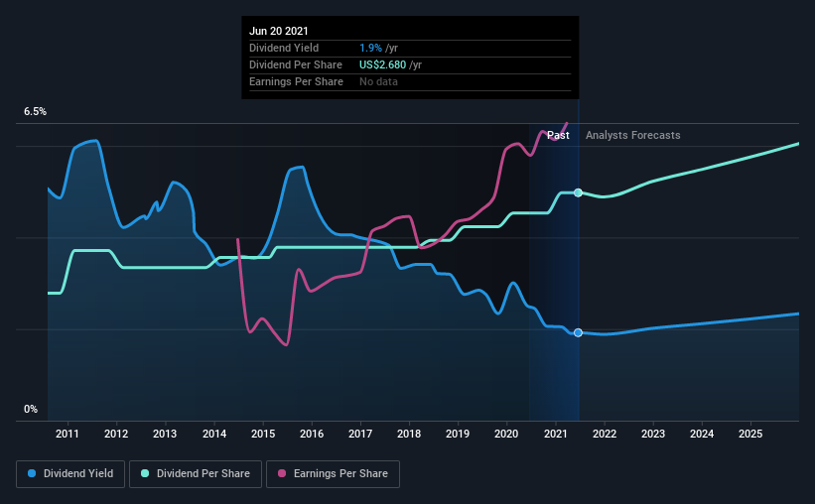The width and height of the screenshot is (815, 504).
Task: Click the 2021 x-axis year label
Action: [x=556, y=434]
